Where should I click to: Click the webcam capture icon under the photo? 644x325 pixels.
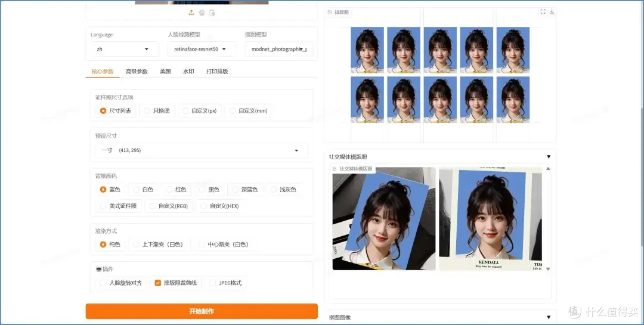pyautogui.click(x=202, y=13)
